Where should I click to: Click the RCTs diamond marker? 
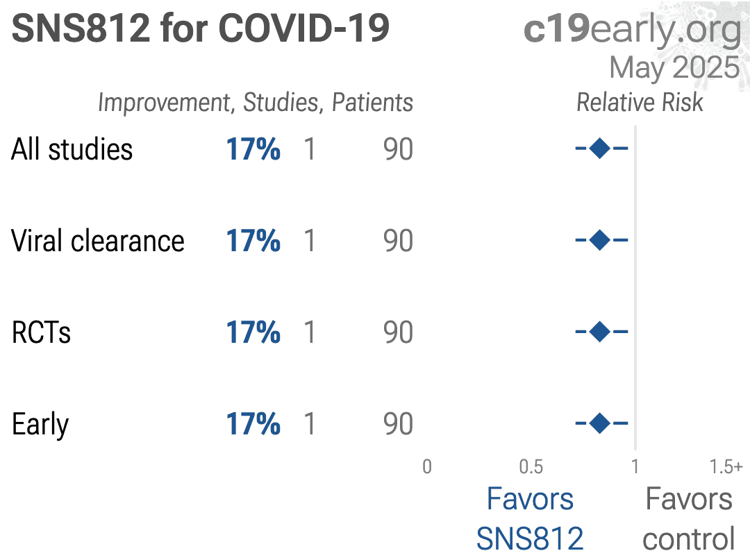(600, 332)
